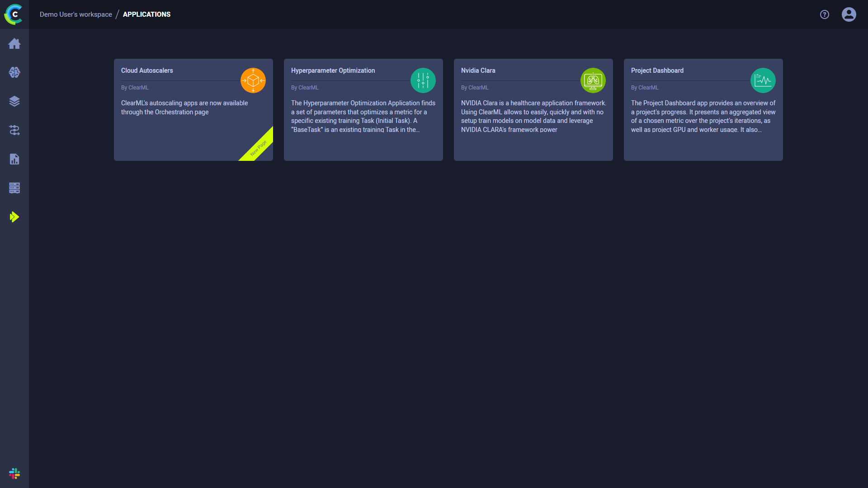Open the Datasets layers icon

click(14, 101)
